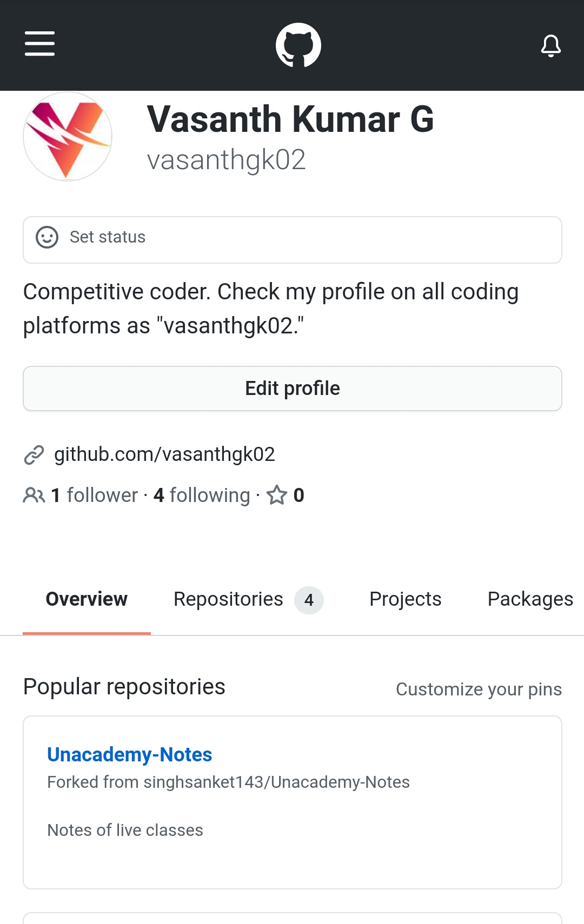Select the Overview tab
The height and width of the screenshot is (924, 584).
87,599
